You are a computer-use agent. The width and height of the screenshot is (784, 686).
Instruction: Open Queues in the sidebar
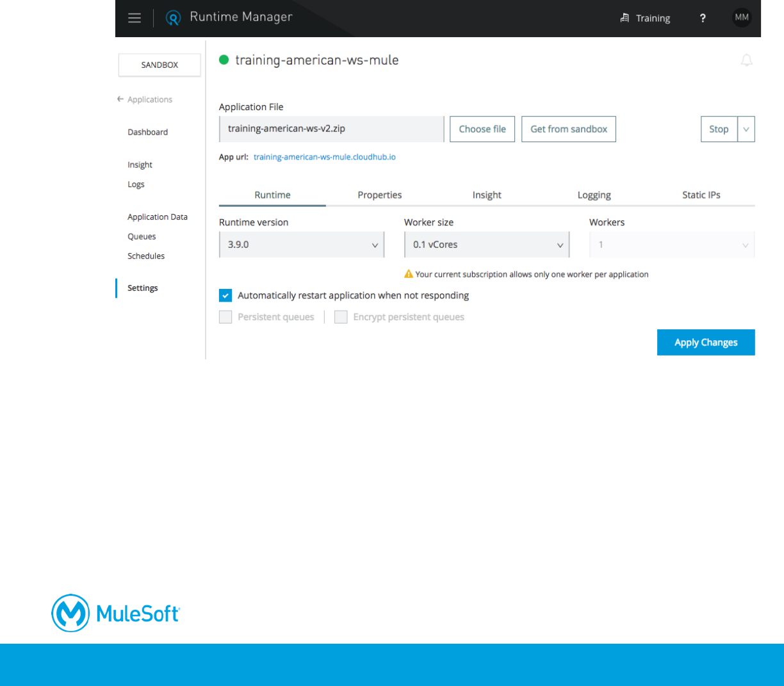point(142,236)
